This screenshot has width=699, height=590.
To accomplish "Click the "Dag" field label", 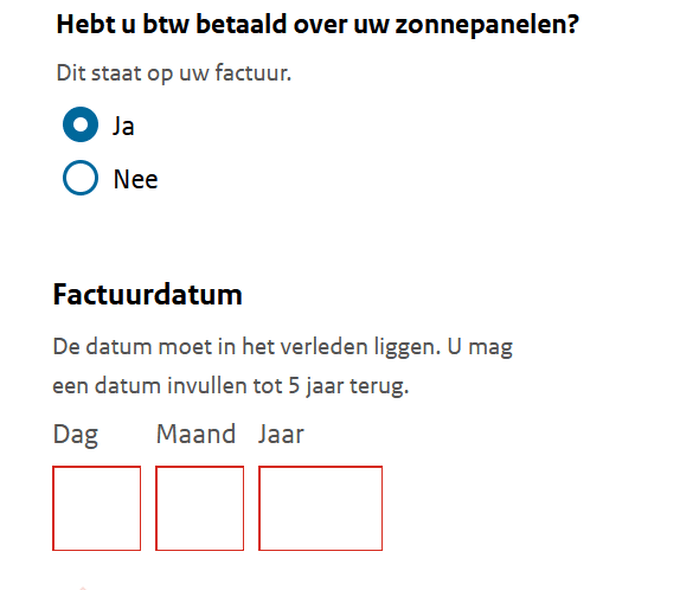I will (x=75, y=435).
